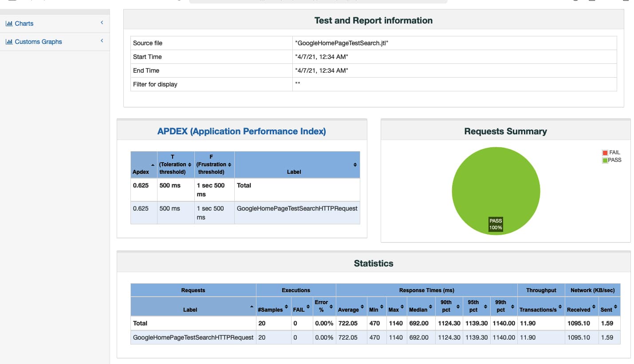634x364 pixels.
Task: Click the APDEX (Application Performance Index) heading link
Action: click(241, 131)
